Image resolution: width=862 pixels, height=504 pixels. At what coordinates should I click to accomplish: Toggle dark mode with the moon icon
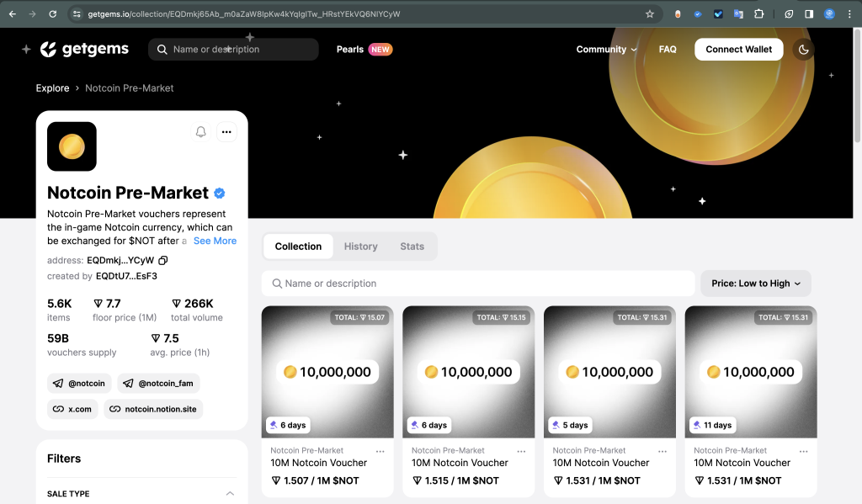tap(803, 49)
